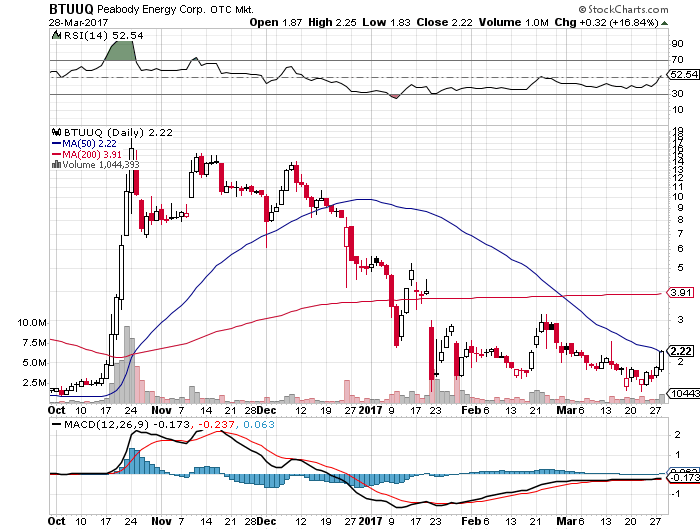Click the BTUUQ ticker symbol title
This screenshot has height=530, width=700.
coord(71,9)
